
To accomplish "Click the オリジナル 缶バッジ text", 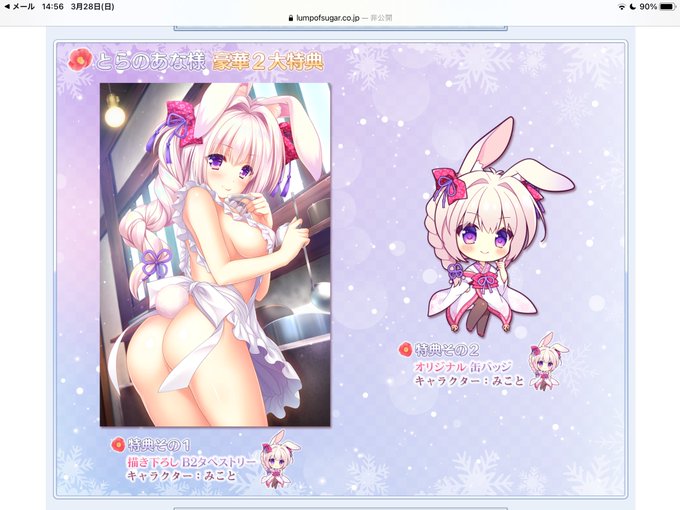I will pyautogui.click(x=463, y=367).
